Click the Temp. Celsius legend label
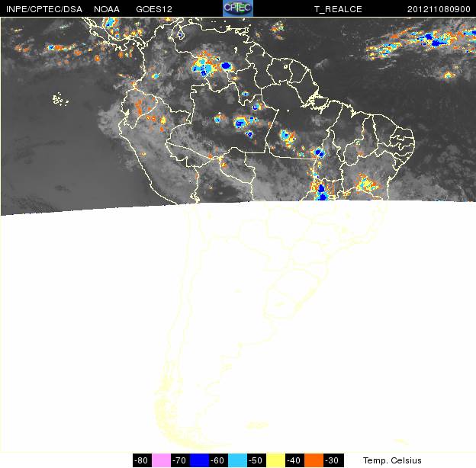This screenshot has height=468, width=476. coord(392,460)
